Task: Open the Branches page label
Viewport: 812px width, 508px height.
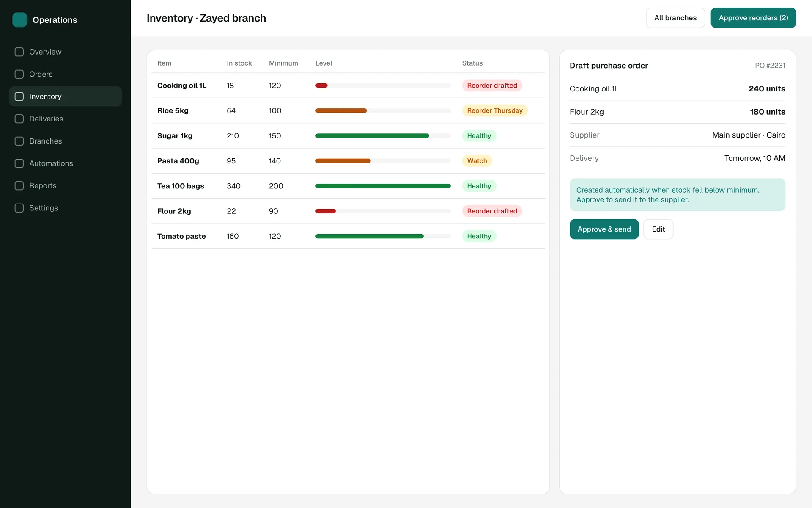Action: (46, 141)
